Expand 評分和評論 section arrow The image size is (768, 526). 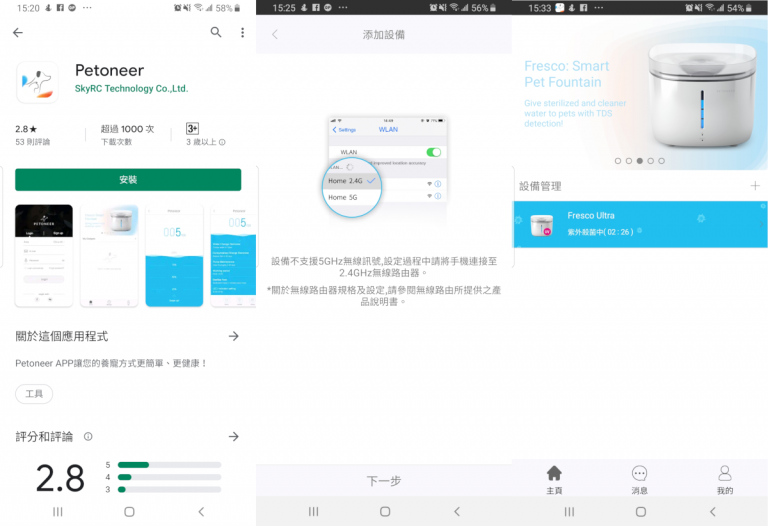pyautogui.click(x=234, y=436)
